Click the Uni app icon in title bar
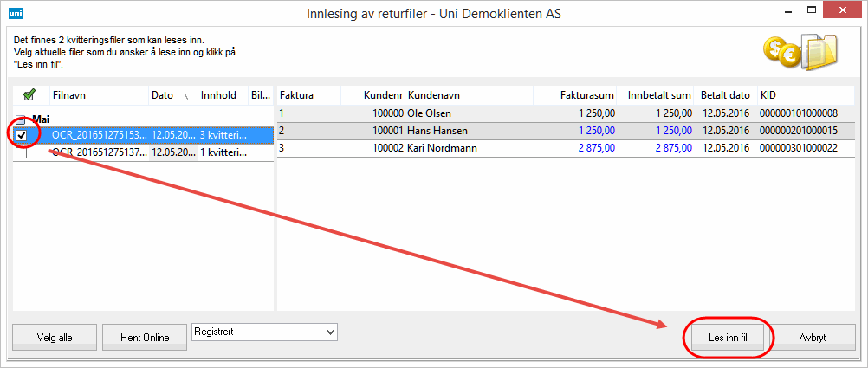The width and height of the screenshot is (868, 368). click(15, 14)
